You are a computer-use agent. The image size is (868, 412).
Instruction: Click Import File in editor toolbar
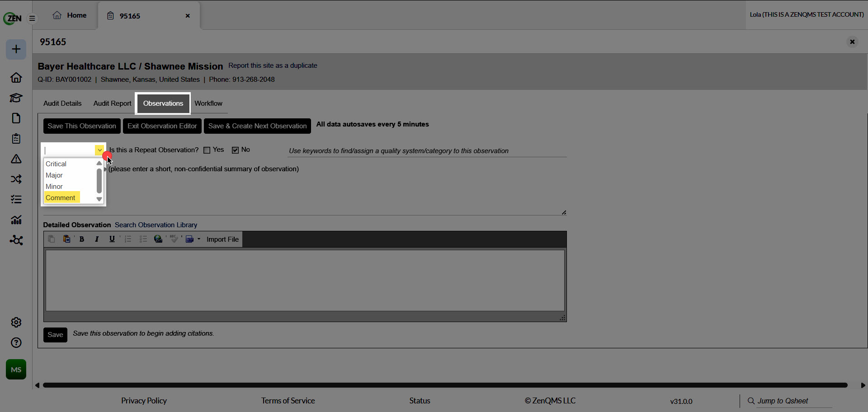[222, 239]
